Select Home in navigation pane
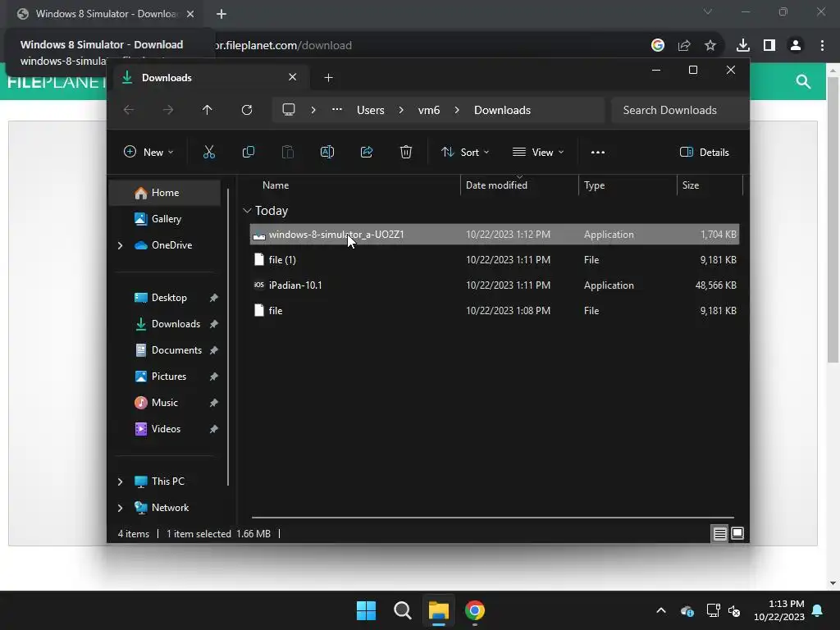The width and height of the screenshot is (840, 630). coord(164,192)
